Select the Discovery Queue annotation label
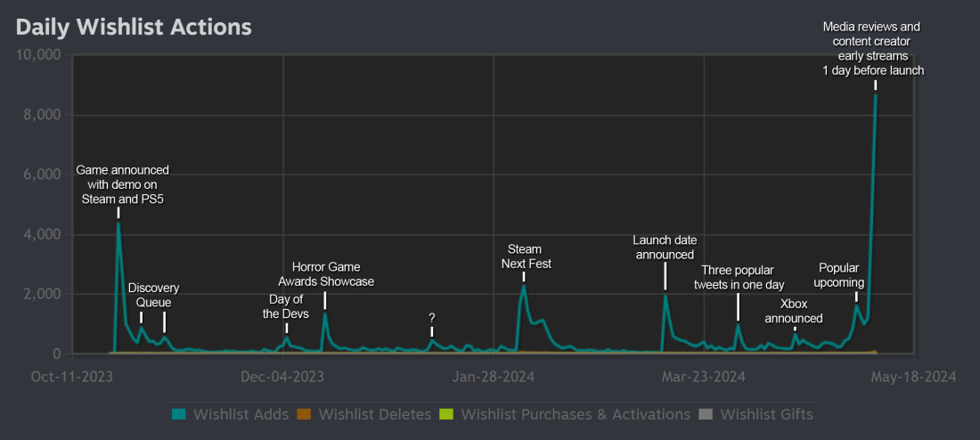The image size is (980, 440). [x=153, y=295]
